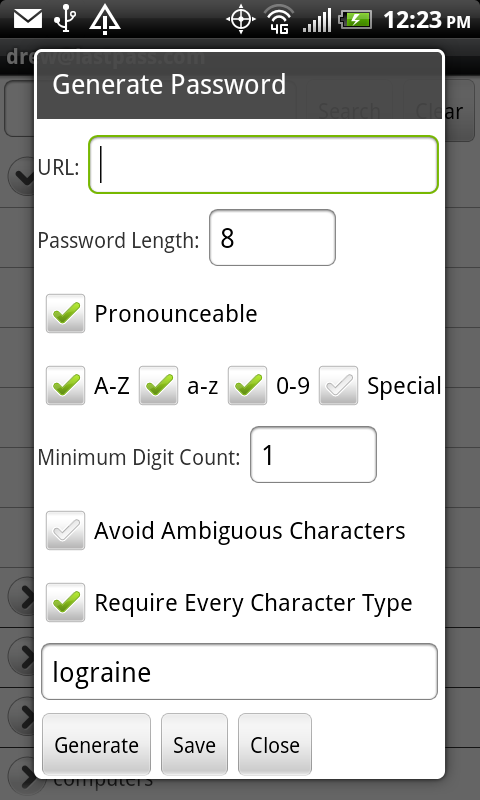Tap the mail notification icon in status bar
480x800 pixels.
(x=28, y=19)
